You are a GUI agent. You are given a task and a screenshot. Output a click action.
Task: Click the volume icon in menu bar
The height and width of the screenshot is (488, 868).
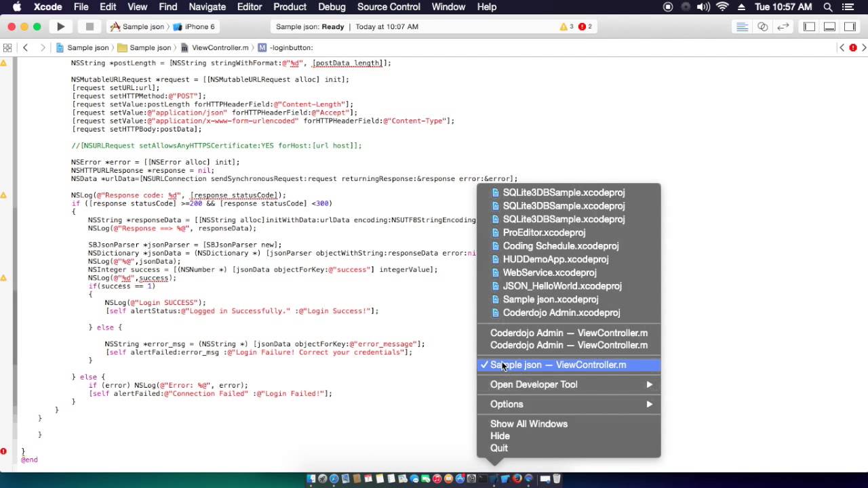point(704,7)
